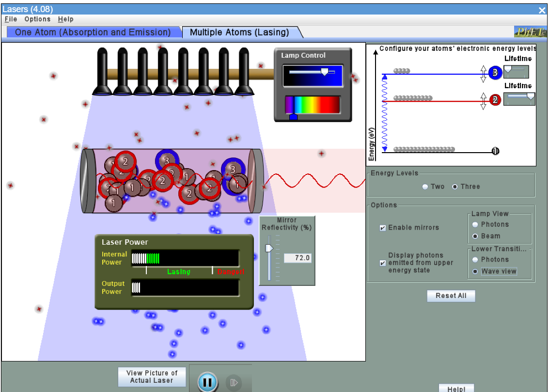Click level 2 up-down energy adjust arrow
The image size is (549, 392).
coord(483,101)
